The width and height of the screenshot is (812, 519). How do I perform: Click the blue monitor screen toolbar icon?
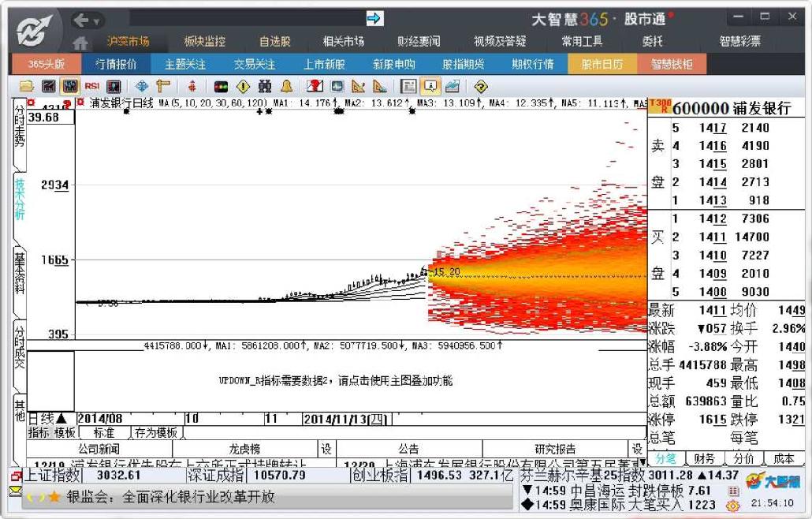click(x=337, y=86)
